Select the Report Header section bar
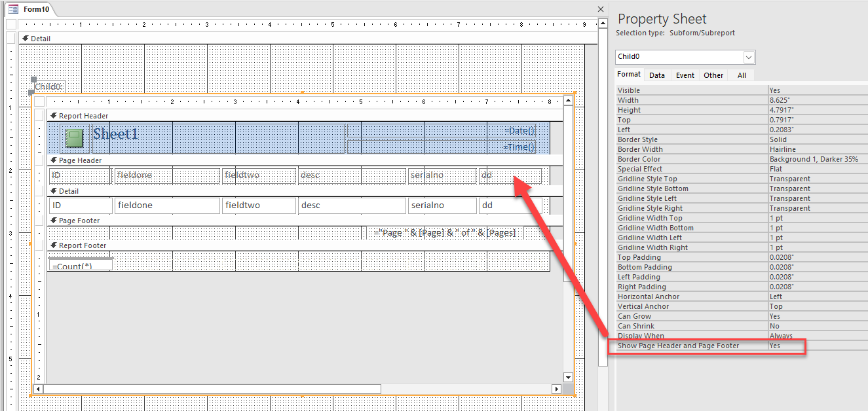Viewport: 868px width, 411px height. tap(305, 116)
